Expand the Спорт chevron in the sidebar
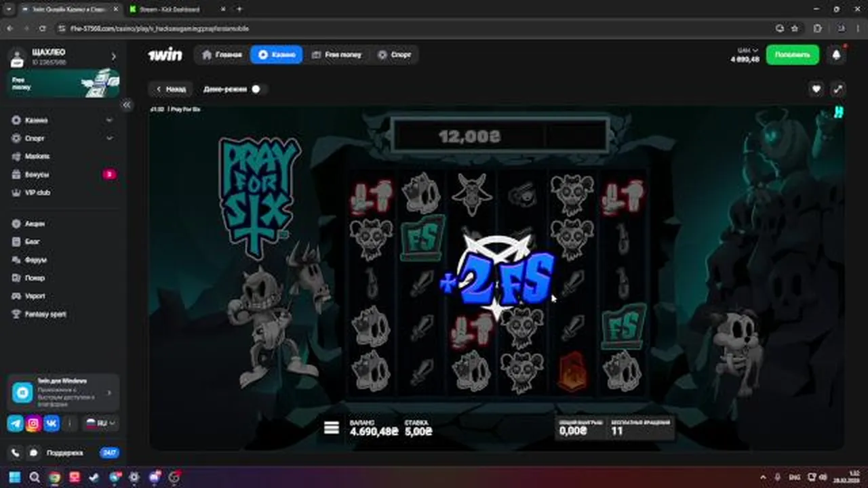This screenshot has height=488, width=868. pyautogui.click(x=110, y=138)
